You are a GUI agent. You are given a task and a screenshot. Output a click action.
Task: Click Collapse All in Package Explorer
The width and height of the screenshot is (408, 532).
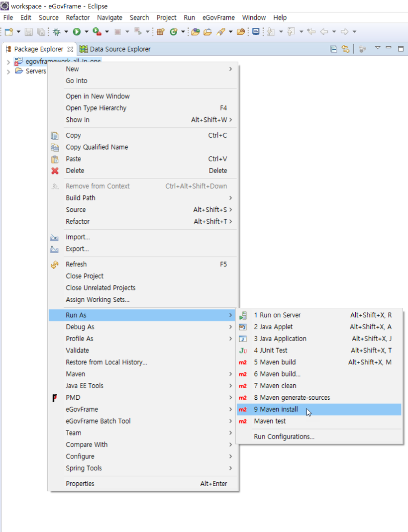pyautogui.click(x=333, y=49)
